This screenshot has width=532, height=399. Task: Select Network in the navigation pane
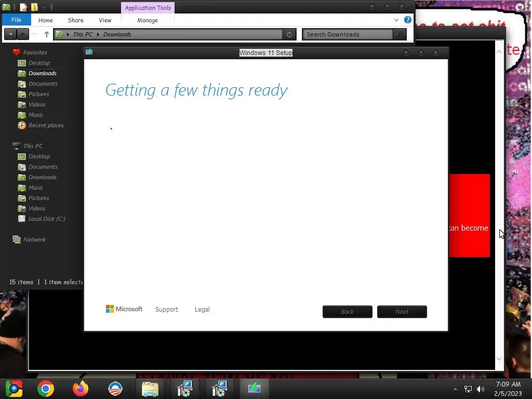34,240
